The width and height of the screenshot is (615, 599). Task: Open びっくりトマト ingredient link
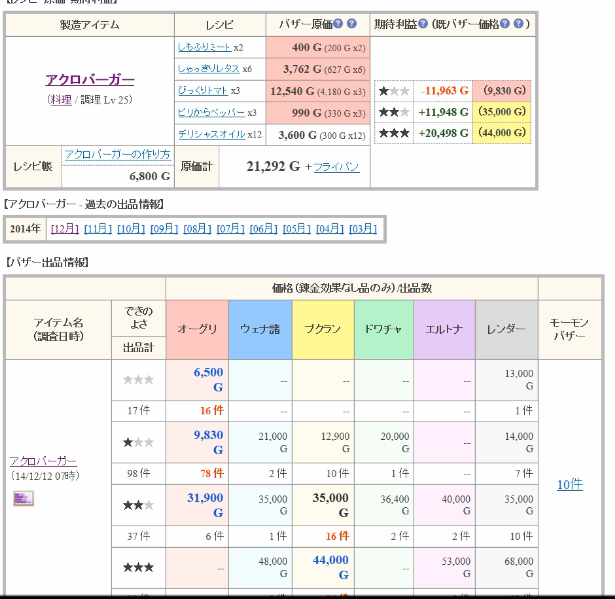pos(203,91)
